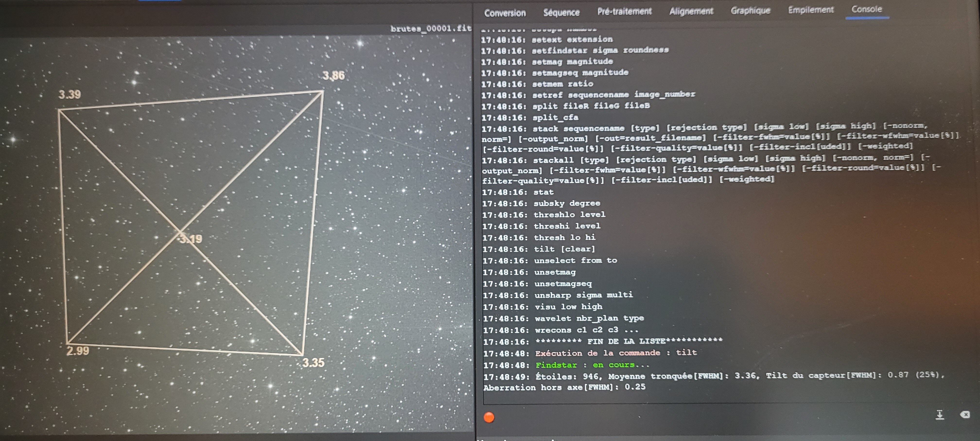Select the Console tab
The image size is (980, 441).
(x=867, y=9)
